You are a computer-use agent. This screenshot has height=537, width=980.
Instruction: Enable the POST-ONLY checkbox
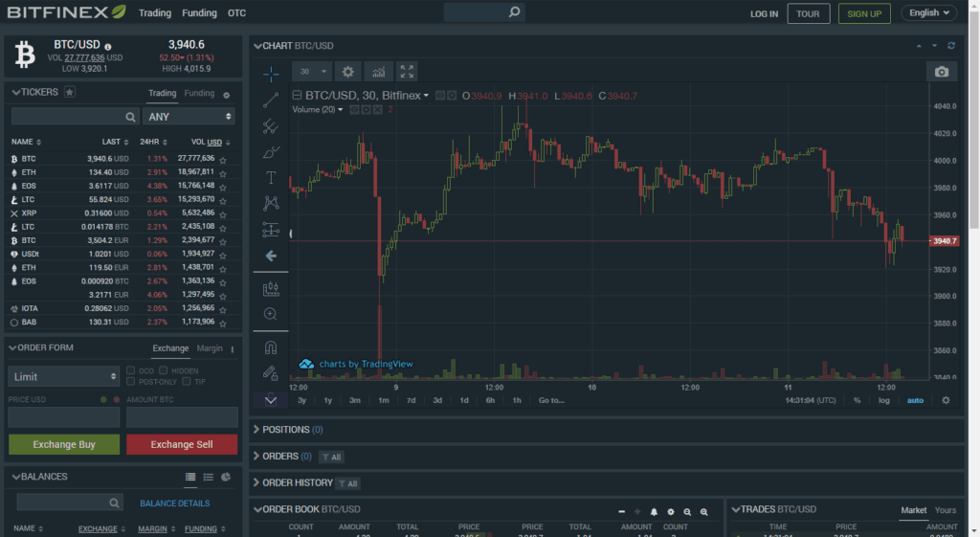click(130, 381)
